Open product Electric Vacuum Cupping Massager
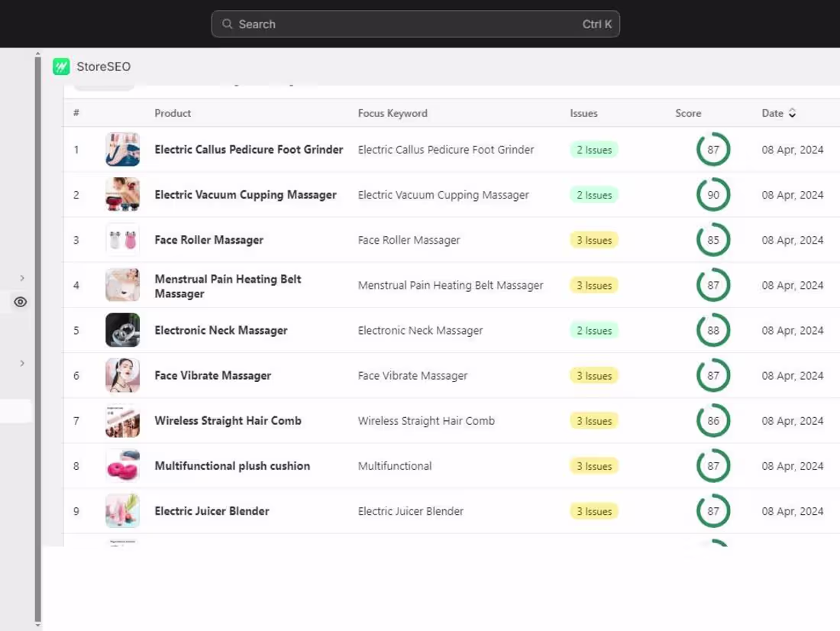Viewport: 840px width, 631px height. [x=245, y=195]
